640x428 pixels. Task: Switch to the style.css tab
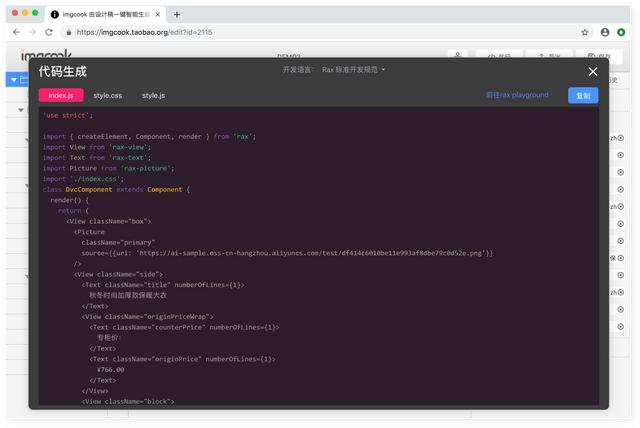click(x=108, y=95)
